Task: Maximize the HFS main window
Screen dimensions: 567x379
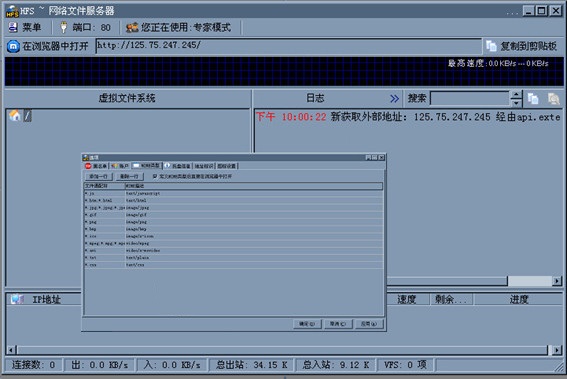Action: [x=541, y=11]
